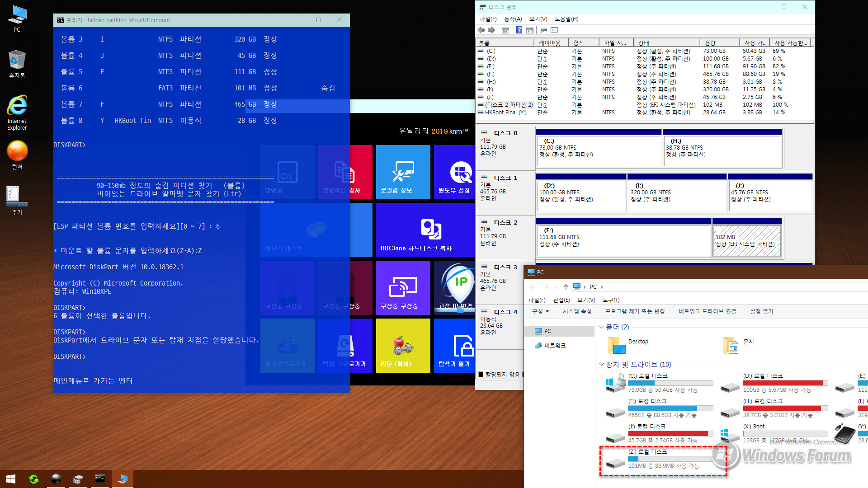
Task: Open (C:) 로컬 디스크 drive
Action: [x=660, y=382]
